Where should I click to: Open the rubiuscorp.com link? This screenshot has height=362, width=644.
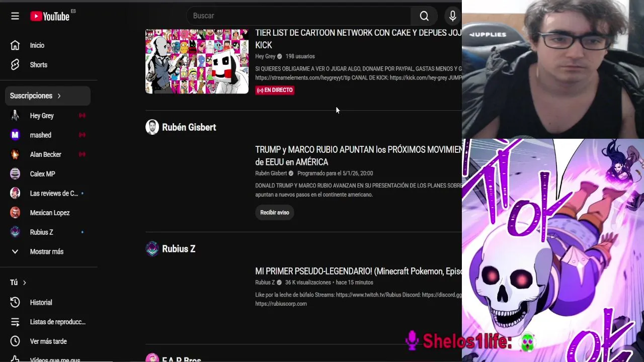281,304
